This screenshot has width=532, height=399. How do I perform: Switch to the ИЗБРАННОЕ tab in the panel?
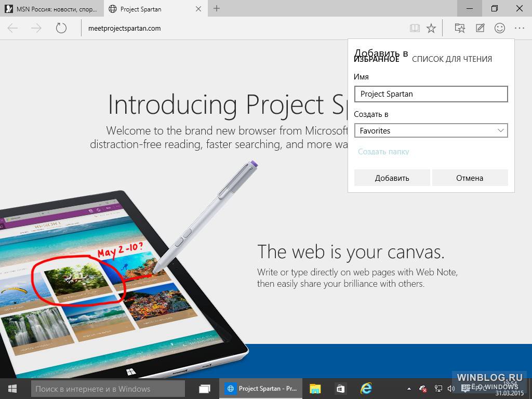(x=377, y=59)
